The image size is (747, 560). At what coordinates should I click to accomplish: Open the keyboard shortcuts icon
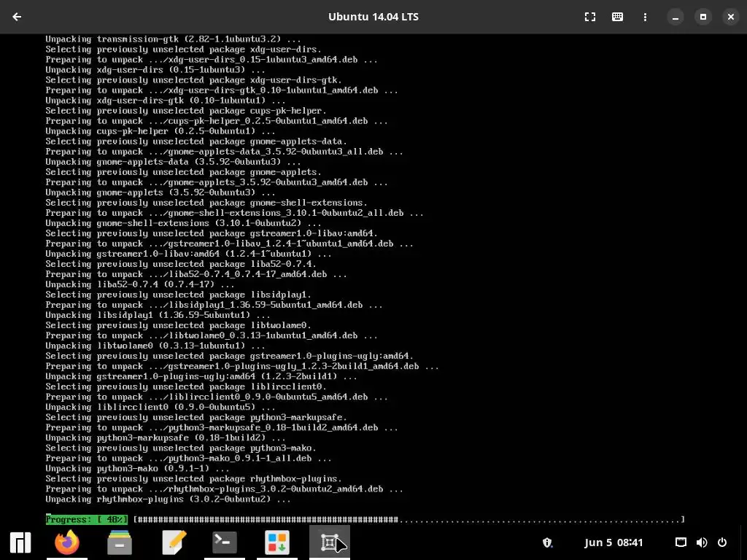(617, 17)
